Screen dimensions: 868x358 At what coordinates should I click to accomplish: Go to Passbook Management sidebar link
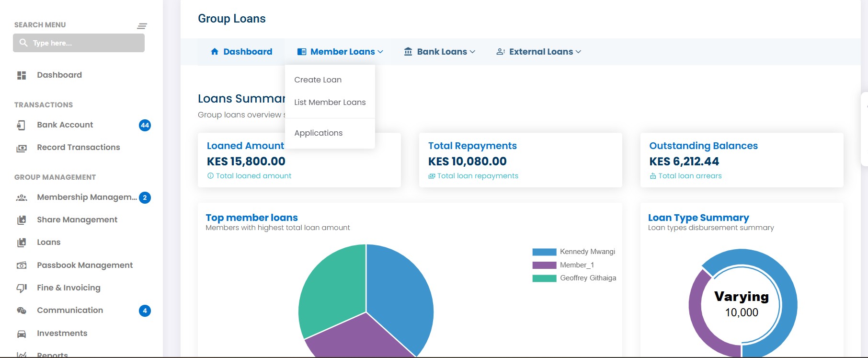(x=85, y=266)
